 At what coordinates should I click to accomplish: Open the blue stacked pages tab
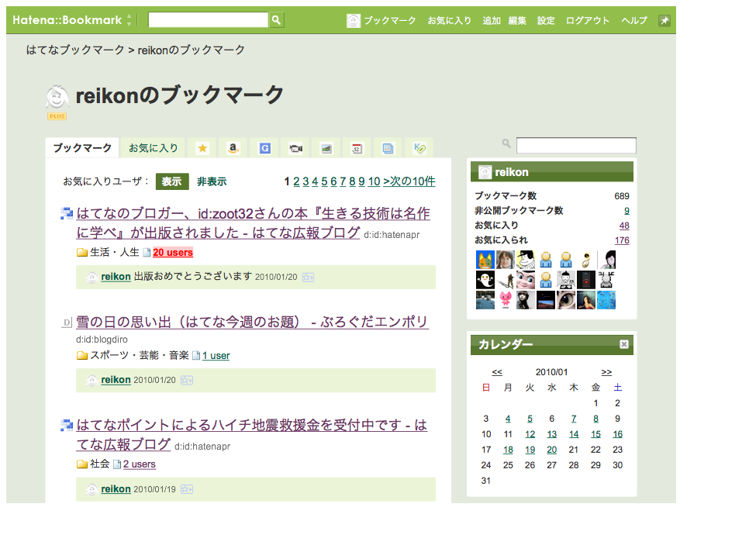[x=388, y=148]
